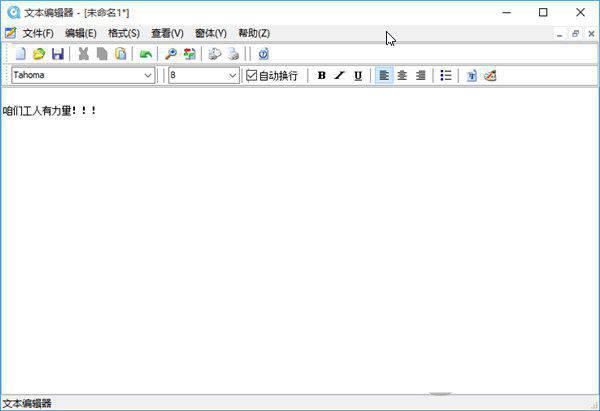This screenshot has width=600, height=411.
Task: Open print preview icon
Action: [214, 54]
